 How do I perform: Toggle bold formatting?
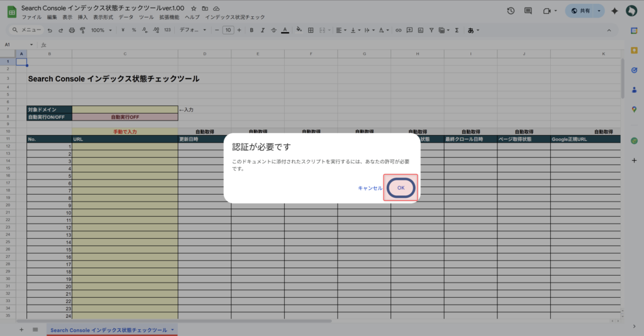[252, 30]
